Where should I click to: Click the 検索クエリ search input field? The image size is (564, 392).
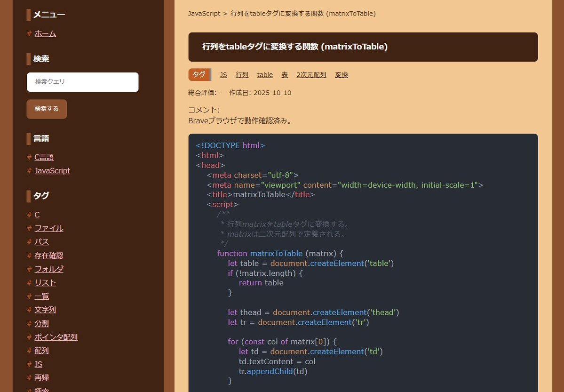click(82, 82)
